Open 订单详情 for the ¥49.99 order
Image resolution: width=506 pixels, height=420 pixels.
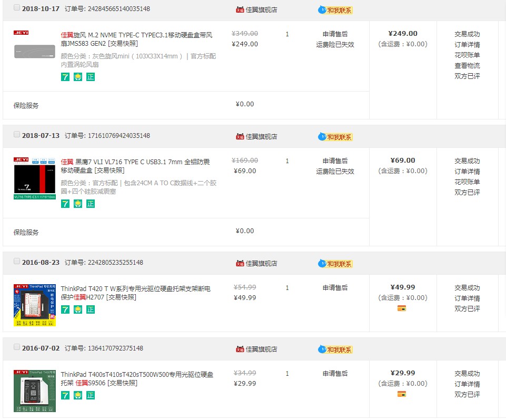(467, 298)
